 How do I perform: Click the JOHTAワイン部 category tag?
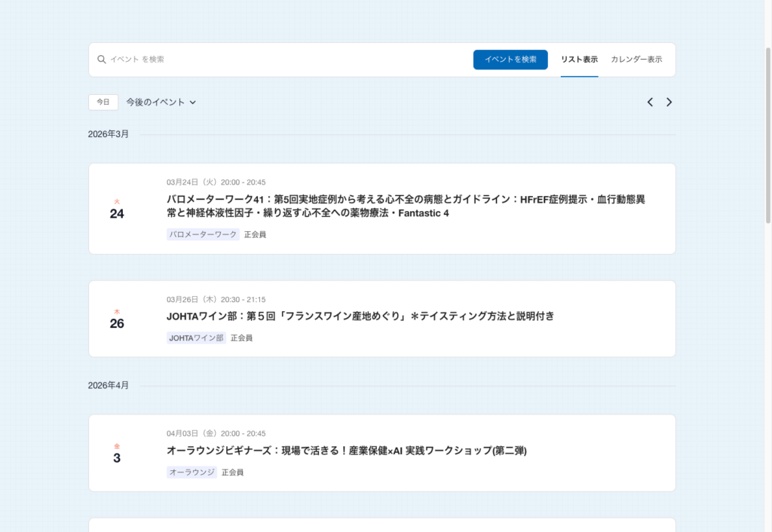[x=196, y=338]
